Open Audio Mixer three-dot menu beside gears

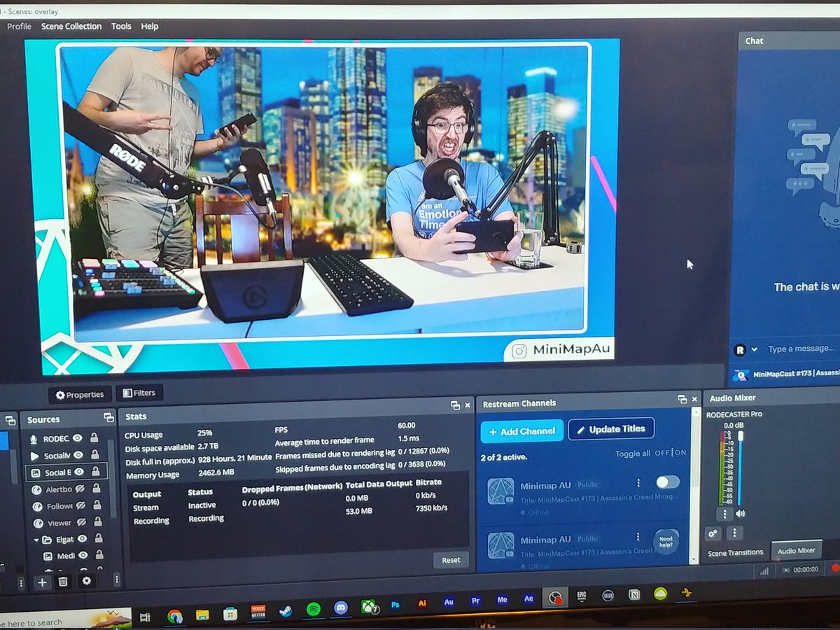[734, 533]
